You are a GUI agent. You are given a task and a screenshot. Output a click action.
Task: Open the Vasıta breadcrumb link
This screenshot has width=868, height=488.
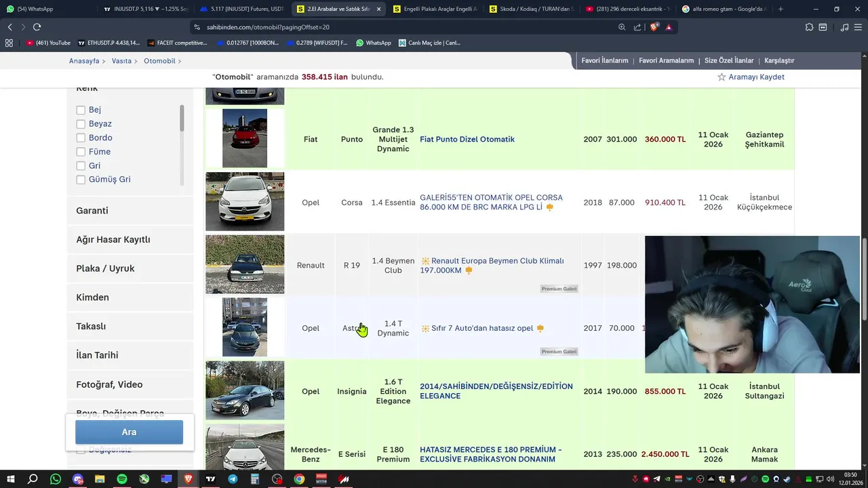121,61
